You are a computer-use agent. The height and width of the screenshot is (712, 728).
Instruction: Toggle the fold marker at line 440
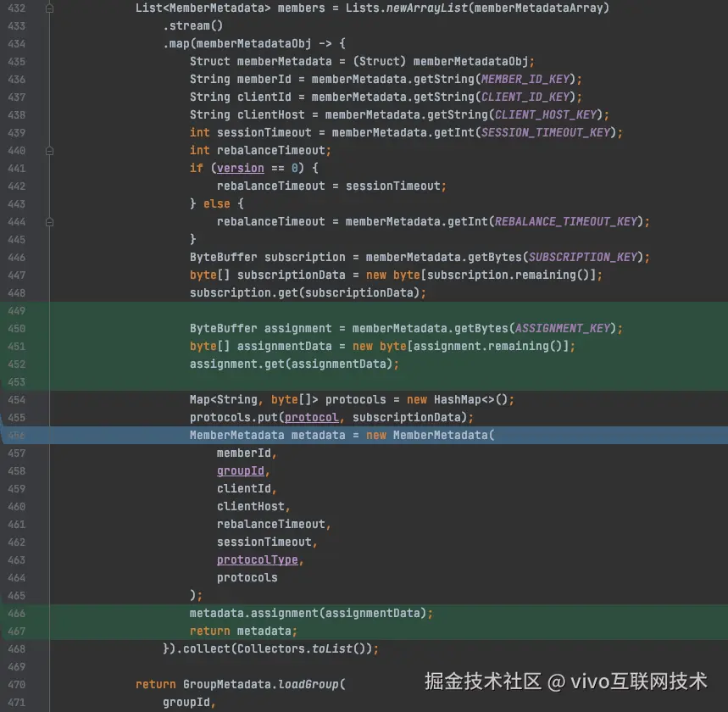tap(49, 151)
